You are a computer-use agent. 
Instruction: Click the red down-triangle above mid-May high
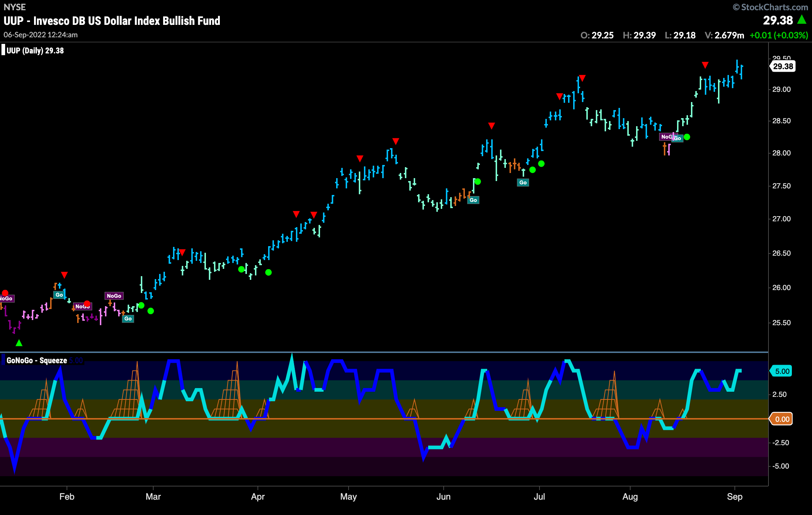coord(396,141)
